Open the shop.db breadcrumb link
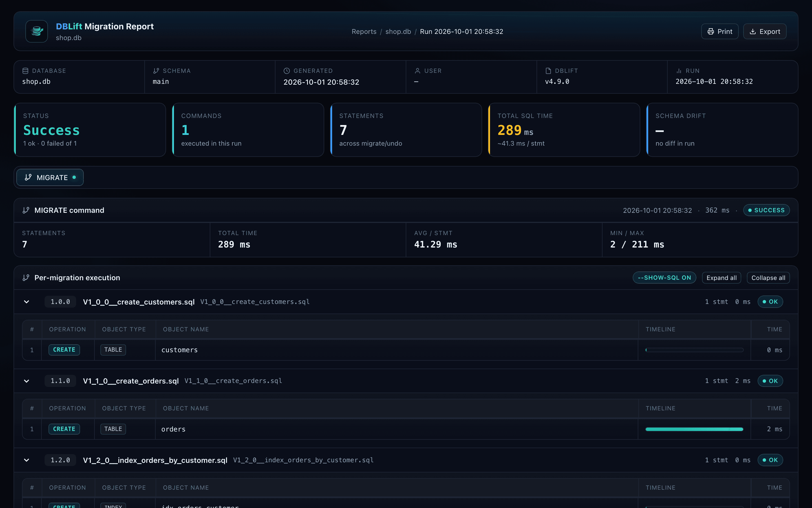812x508 pixels. pyautogui.click(x=398, y=32)
